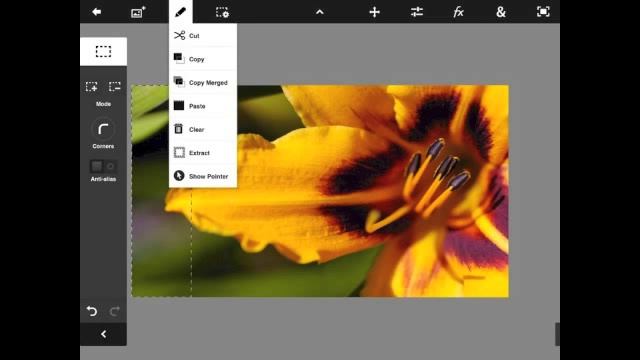Select Paste in the edit menu
Image resolution: width=640 pixels, height=360 pixels.
pos(203,106)
